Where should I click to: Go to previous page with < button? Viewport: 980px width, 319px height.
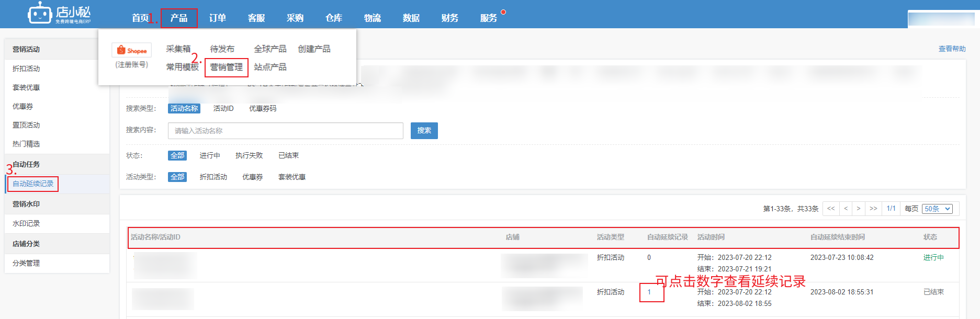(846, 208)
